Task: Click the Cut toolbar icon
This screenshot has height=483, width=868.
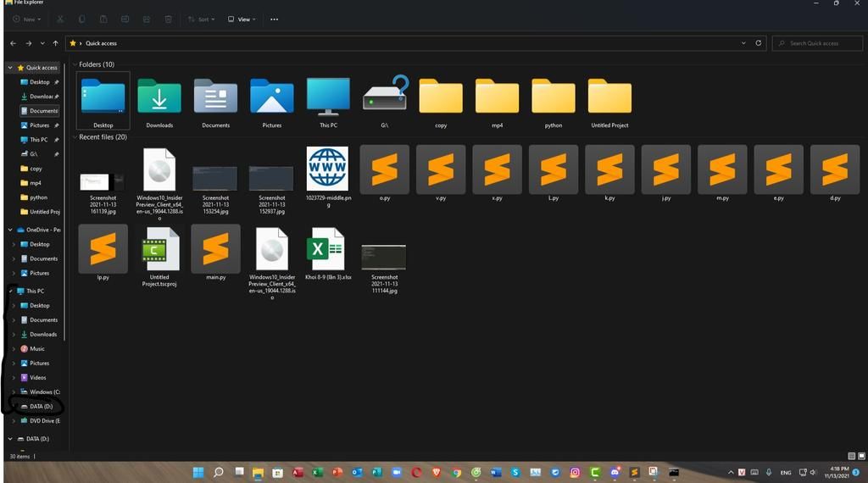Action: 60,19
